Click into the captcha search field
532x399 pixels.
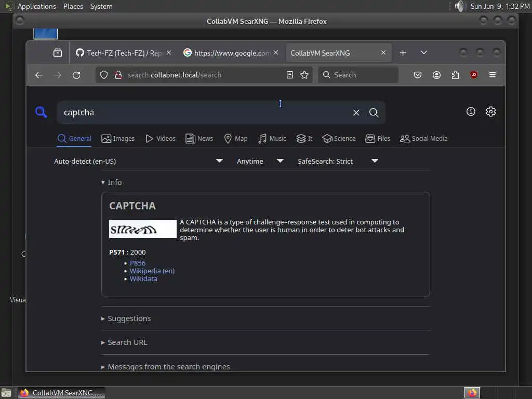(x=204, y=113)
